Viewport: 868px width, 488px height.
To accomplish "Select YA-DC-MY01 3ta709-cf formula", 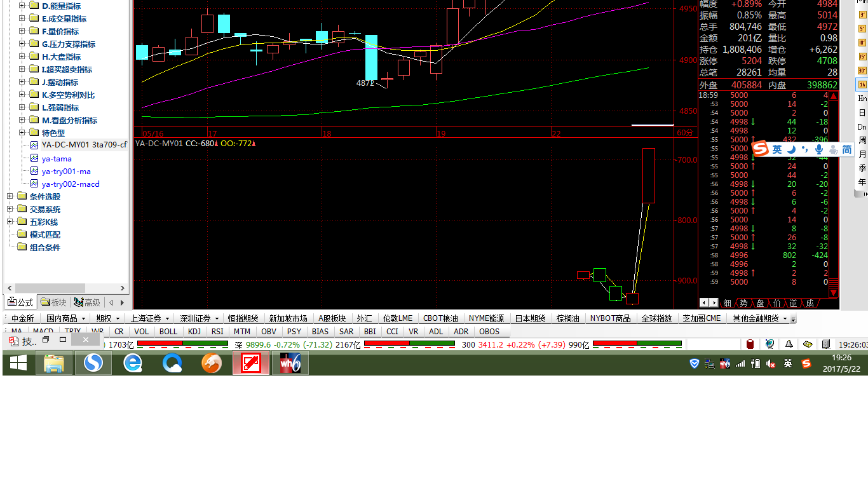I will pos(85,145).
